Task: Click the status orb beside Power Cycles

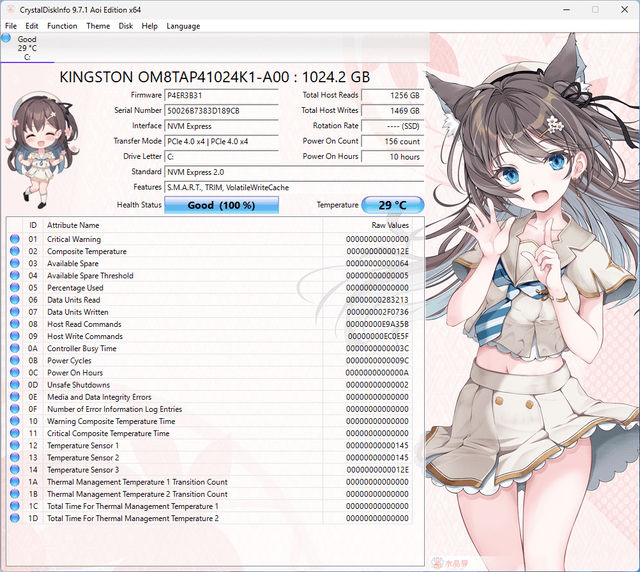Action: (x=15, y=361)
